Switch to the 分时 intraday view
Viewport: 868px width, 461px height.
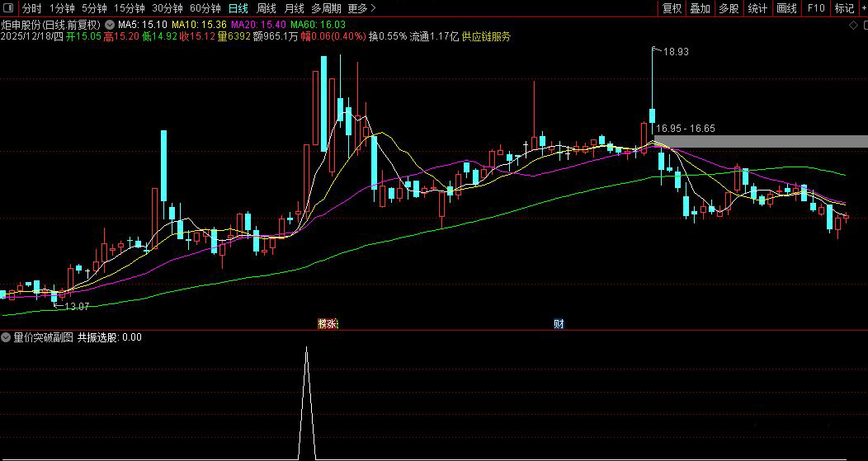(31, 8)
